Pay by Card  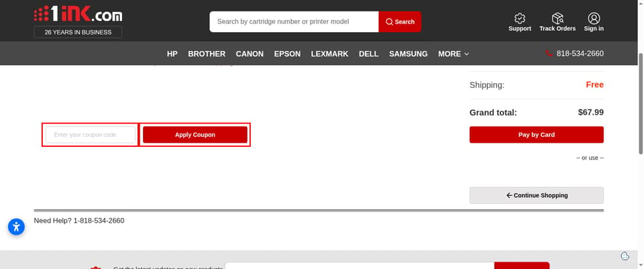point(537,135)
